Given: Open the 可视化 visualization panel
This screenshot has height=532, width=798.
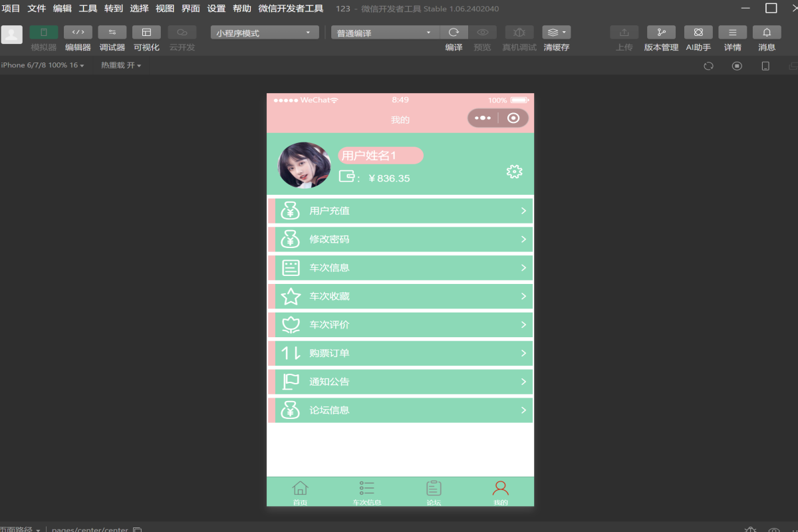Looking at the screenshot, I should click(x=146, y=31).
